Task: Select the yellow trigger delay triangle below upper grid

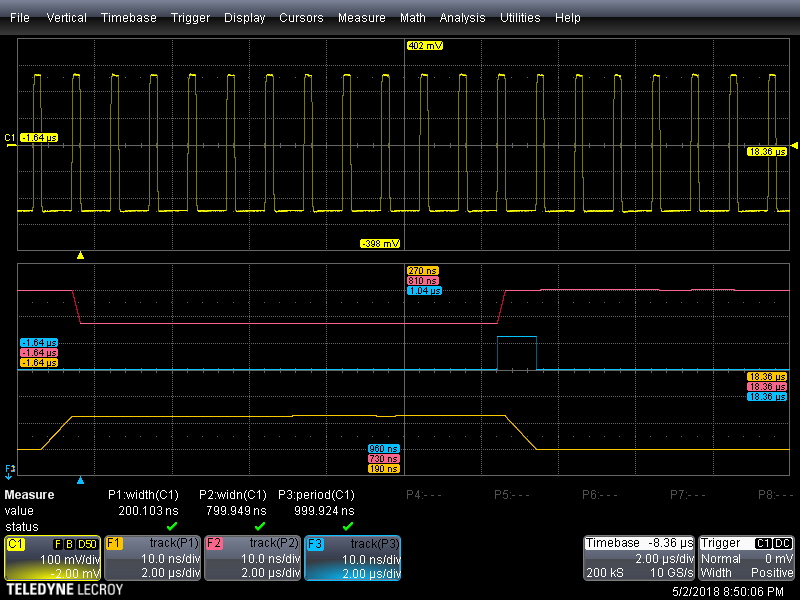Action: [81, 255]
